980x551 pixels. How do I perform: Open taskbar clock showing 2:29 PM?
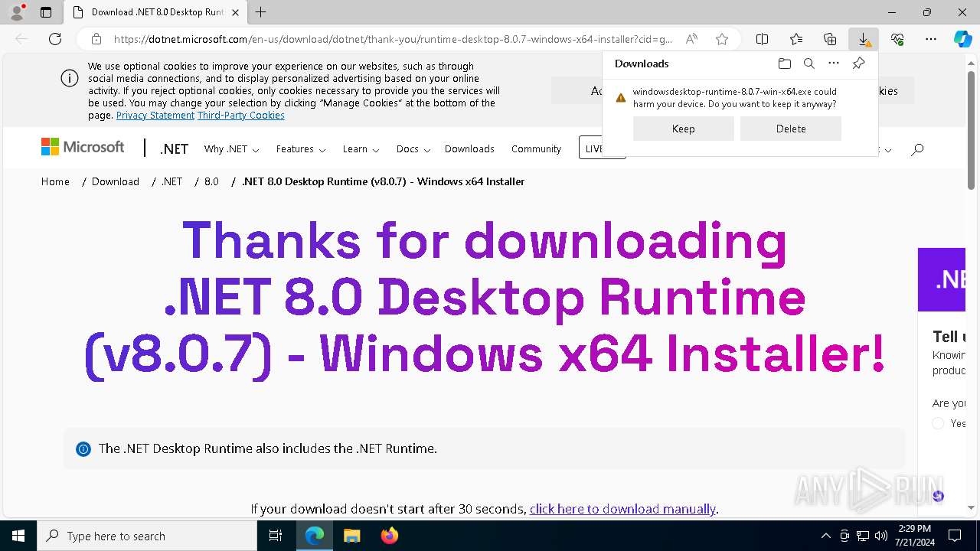914,536
